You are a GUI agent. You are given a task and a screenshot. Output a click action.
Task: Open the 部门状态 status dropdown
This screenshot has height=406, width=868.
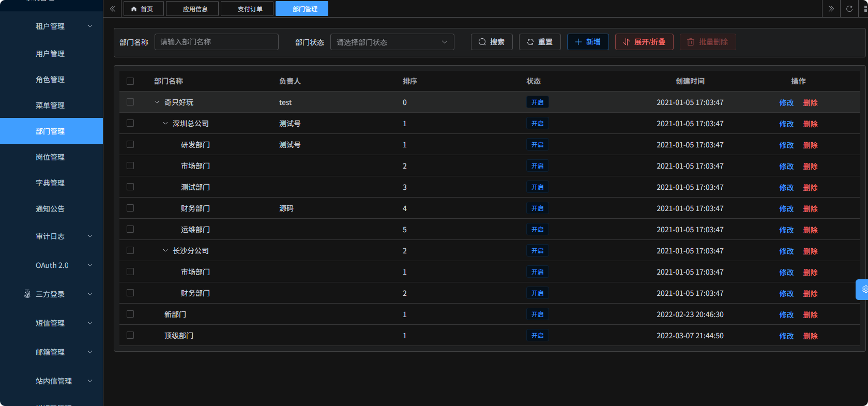point(392,42)
